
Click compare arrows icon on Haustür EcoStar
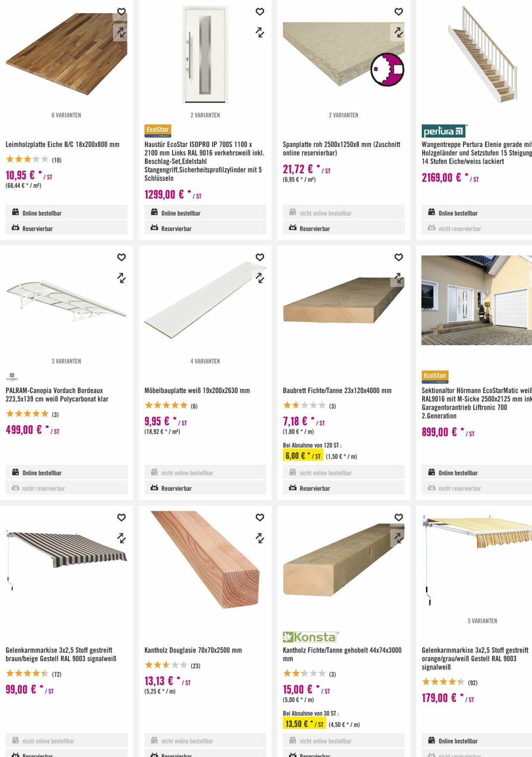[260, 32]
